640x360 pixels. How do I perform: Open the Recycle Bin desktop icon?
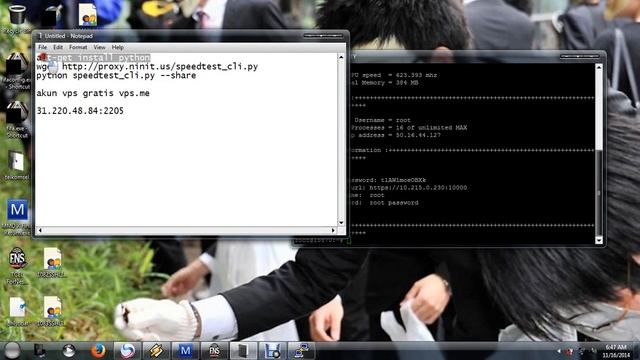[x=17, y=16]
